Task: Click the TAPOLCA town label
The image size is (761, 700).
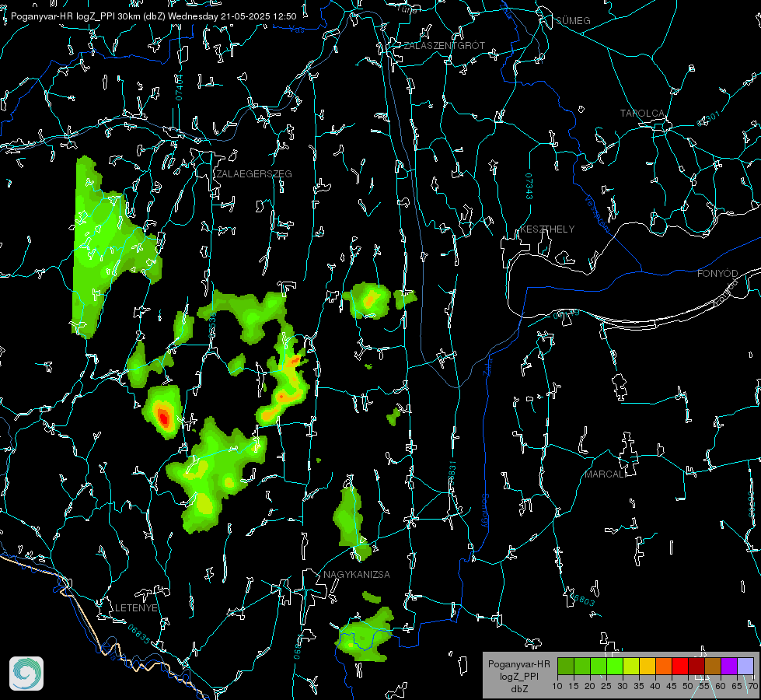Action: (x=642, y=114)
